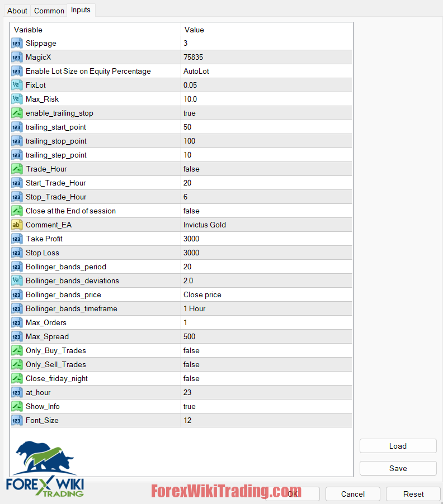Switch to the About tab
Screen dimensions: 443x504
coord(17,11)
